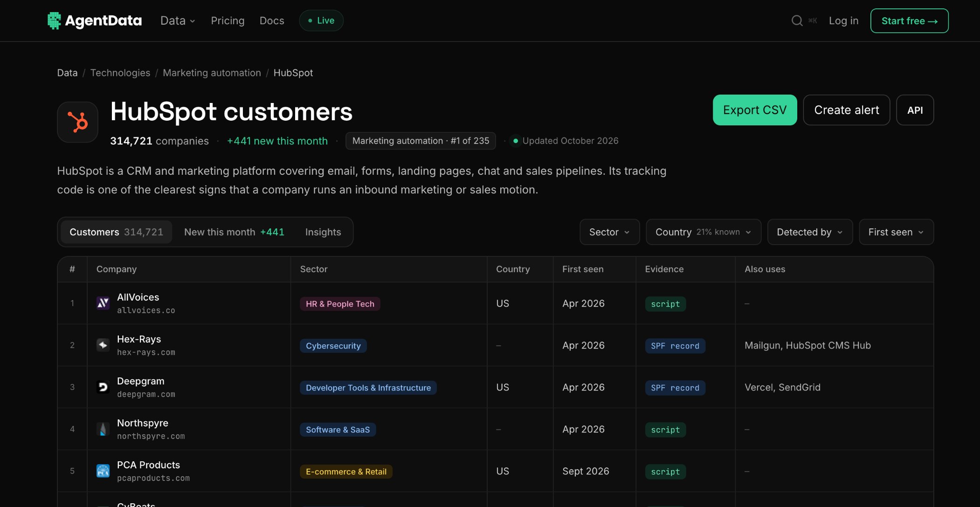This screenshot has width=980, height=507.
Task: Open the search magnifier icon
Action: click(x=797, y=21)
